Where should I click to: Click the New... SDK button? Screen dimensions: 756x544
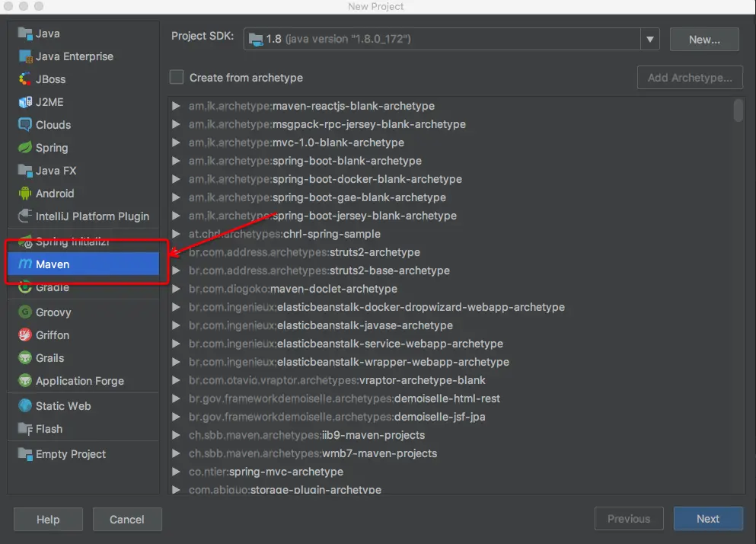pyautogui.click(x=704, y=39)
